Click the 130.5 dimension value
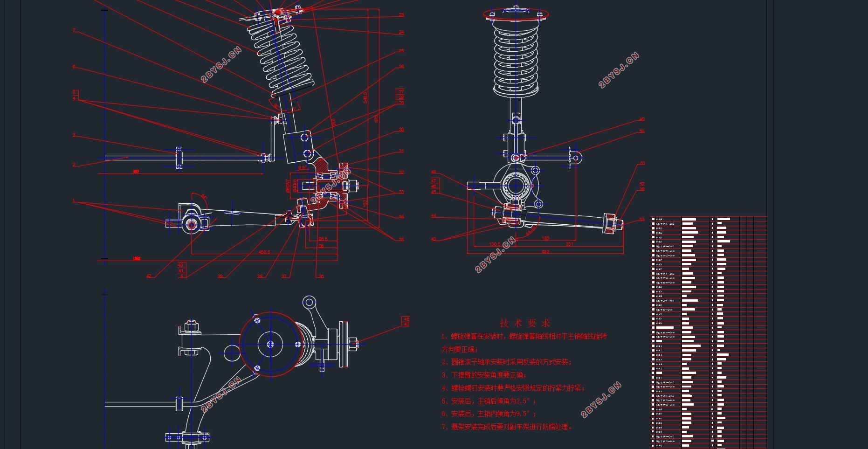Screen dimensions: 868x449 495,244
